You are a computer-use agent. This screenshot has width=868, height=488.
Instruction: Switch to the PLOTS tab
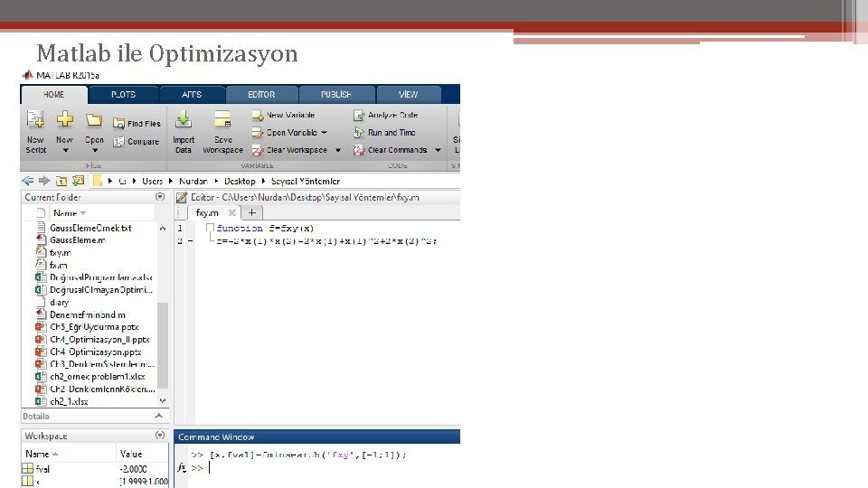[124, 95]
